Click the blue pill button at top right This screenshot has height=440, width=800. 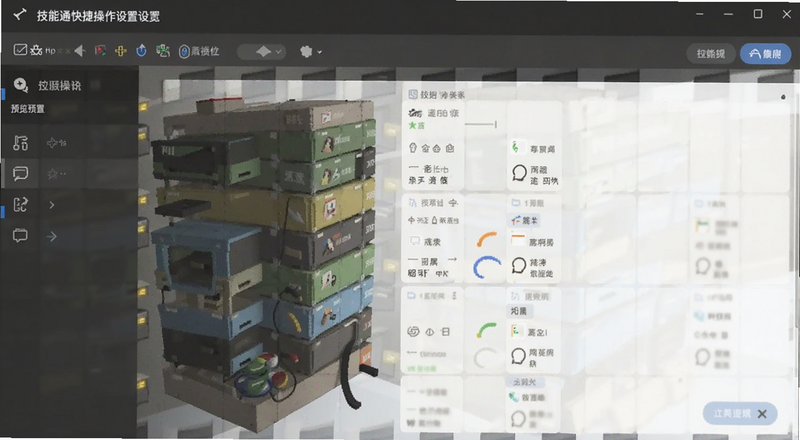click(x=765, y=54)
